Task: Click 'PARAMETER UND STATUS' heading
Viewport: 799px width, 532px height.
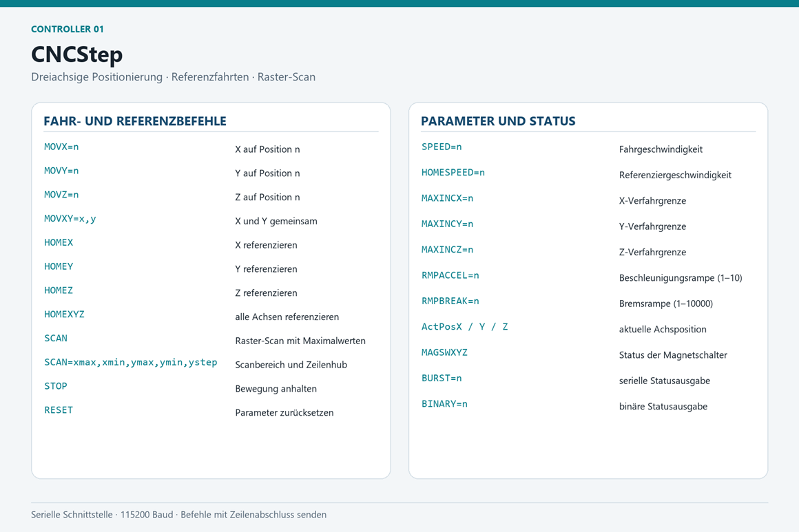Action: point(498,121)
